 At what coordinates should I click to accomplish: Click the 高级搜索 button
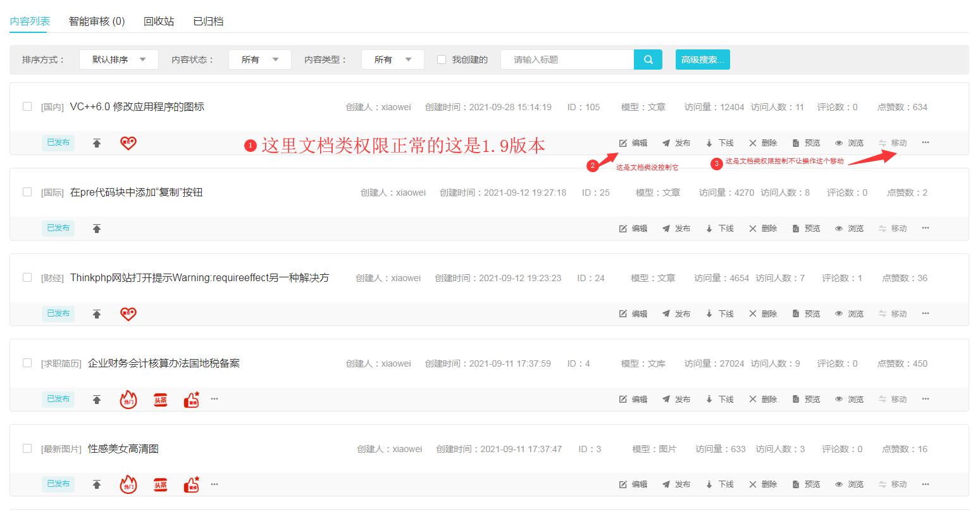point(702,60)
